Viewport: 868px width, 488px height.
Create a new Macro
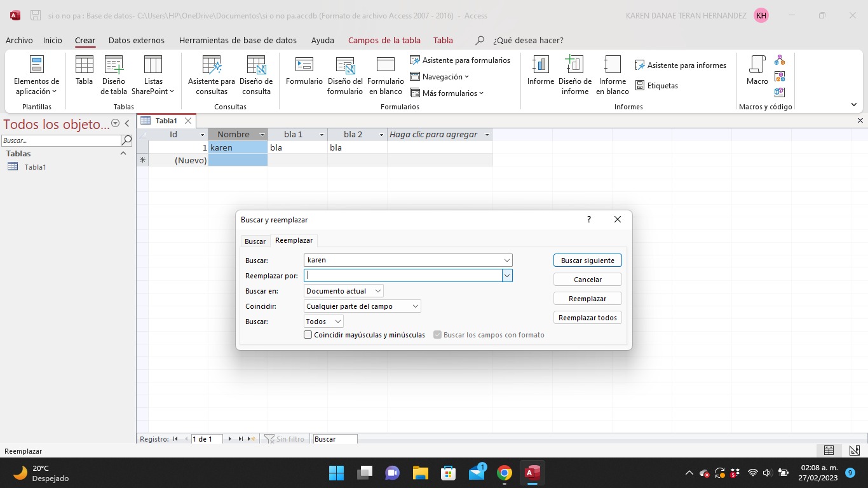(757, 70)
